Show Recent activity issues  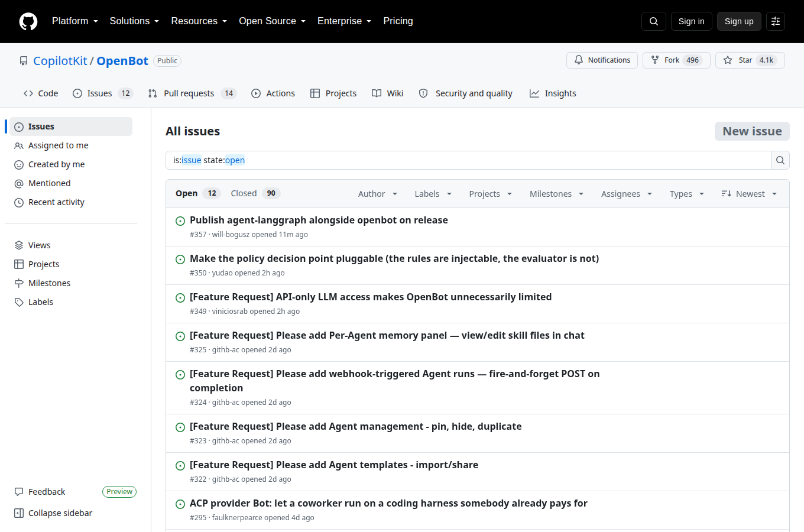point(71,202)
